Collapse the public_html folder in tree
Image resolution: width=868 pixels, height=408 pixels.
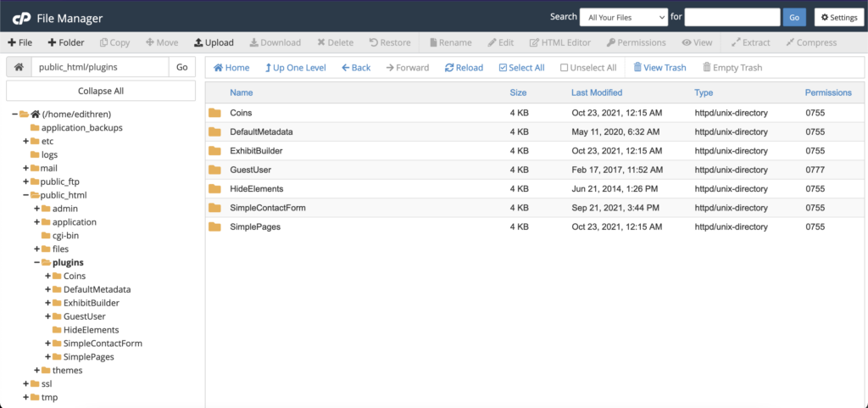(x=25, y=195)
